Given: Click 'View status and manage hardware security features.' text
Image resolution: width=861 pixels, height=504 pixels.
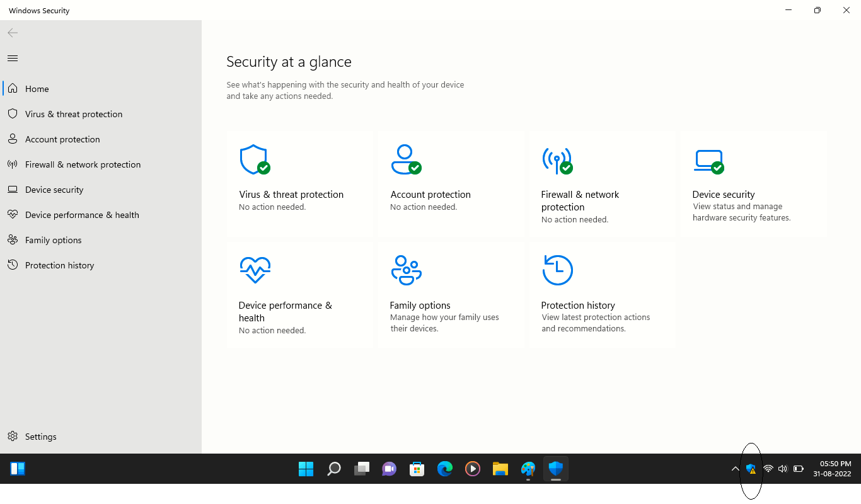Looking at the screenshot, I should (741, 212).
